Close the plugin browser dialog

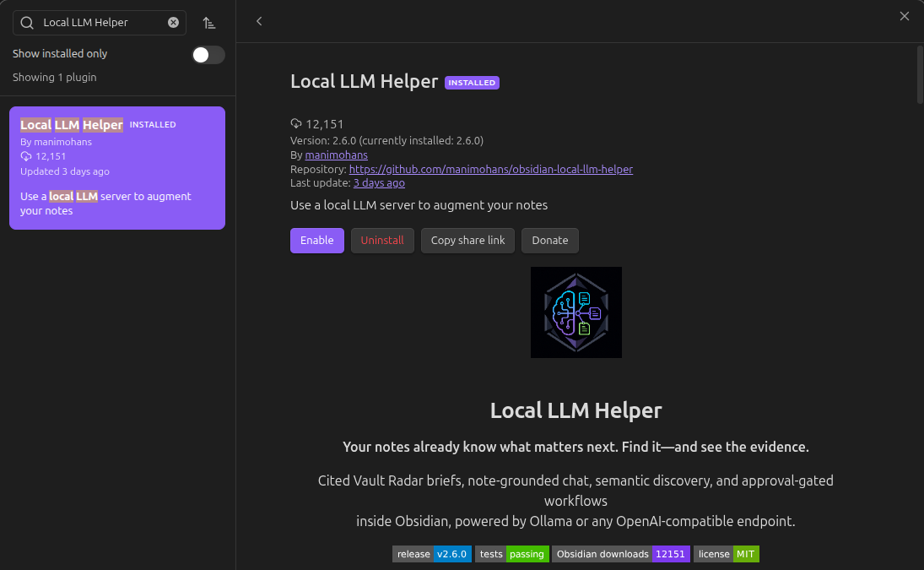905,16
